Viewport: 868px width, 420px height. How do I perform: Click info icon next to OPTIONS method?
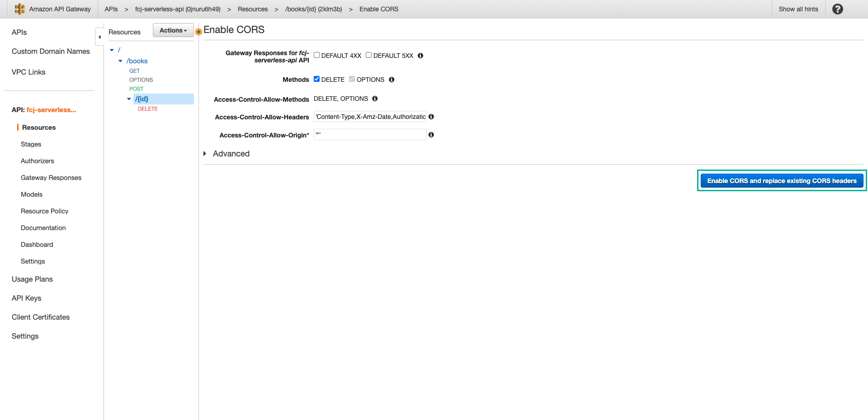[392, 80]
